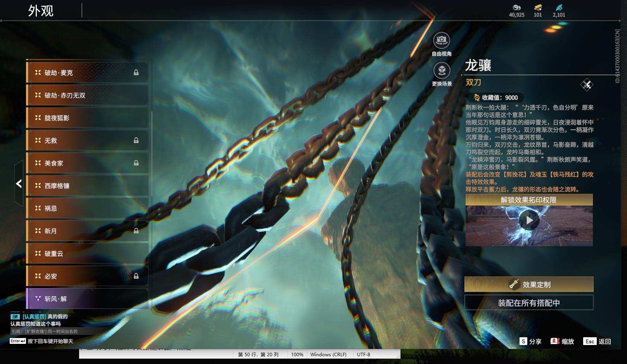Choose the 破重云 skin entry

(x=87, y=254)
